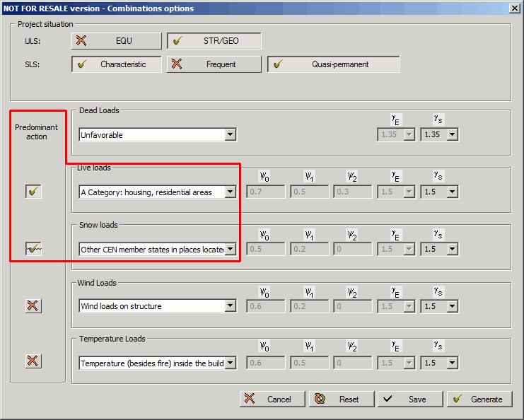Open Temperature Loads γE 1.5 dropdown
Image resolution: width=524 pixels, height=420 pixels.
point(396,363)
